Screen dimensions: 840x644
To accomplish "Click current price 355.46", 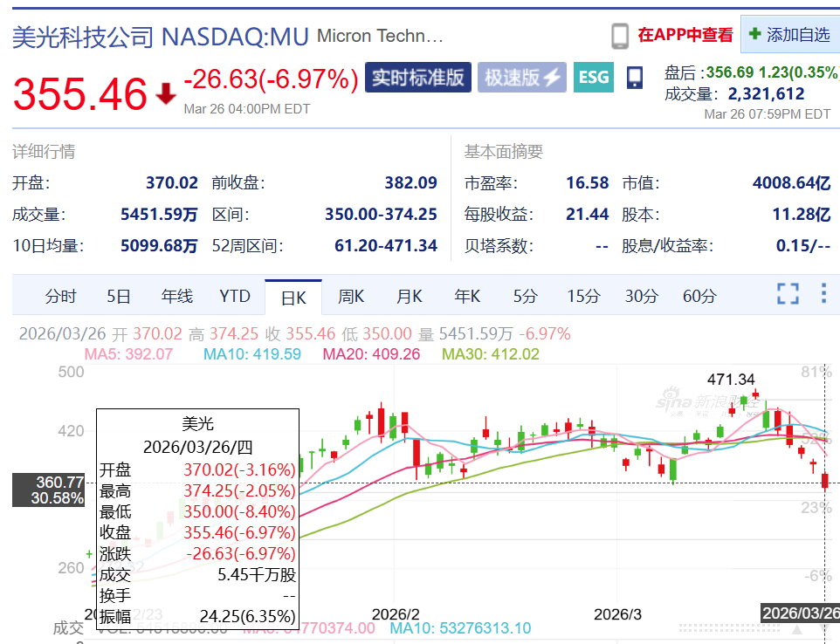I will [79, 94].
